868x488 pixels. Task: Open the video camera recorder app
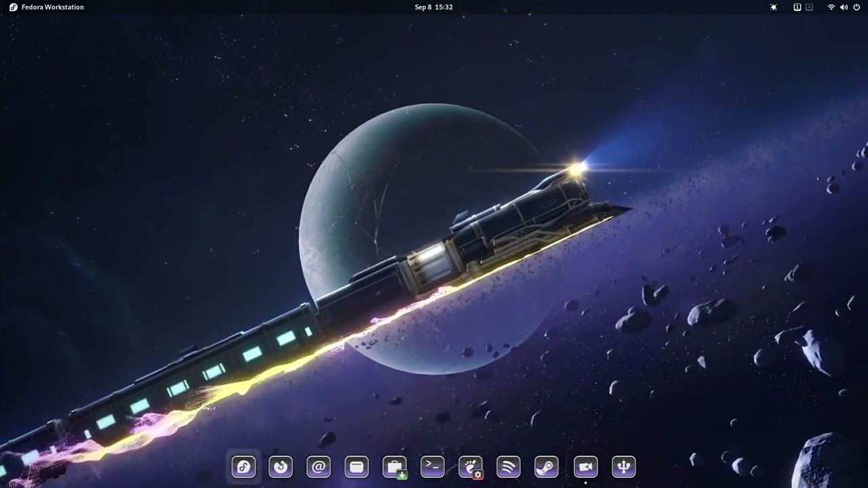click(586, 466)
